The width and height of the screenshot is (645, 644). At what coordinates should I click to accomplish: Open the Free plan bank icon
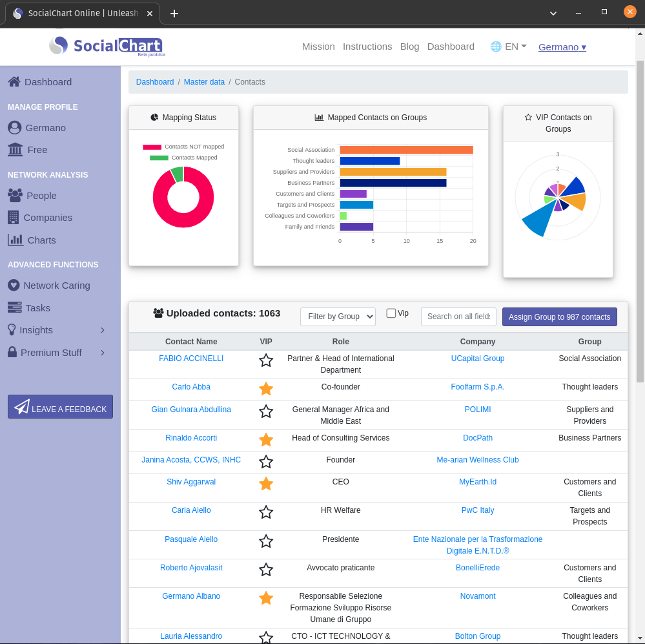pos(15,150)
